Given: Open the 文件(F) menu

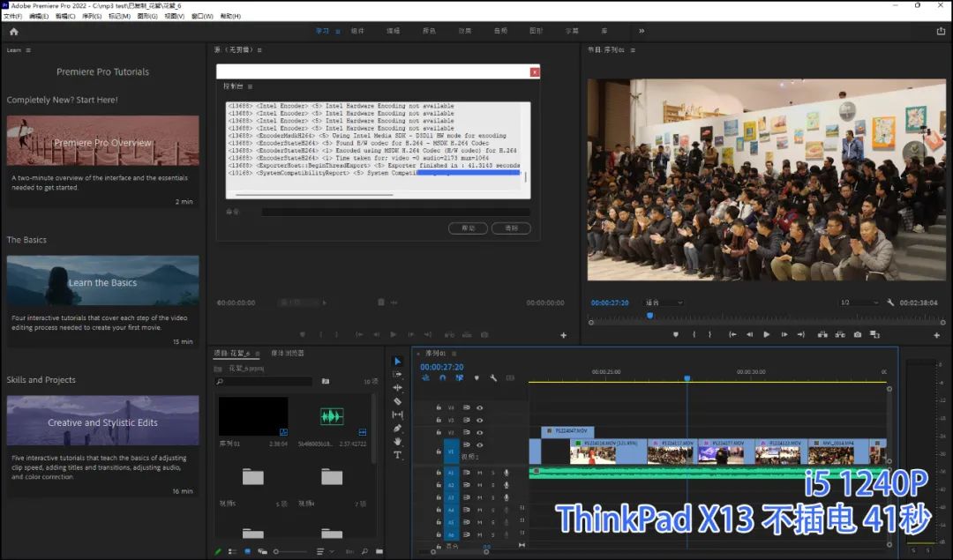Looking at the screenshot, I should (x=12, y=16).
